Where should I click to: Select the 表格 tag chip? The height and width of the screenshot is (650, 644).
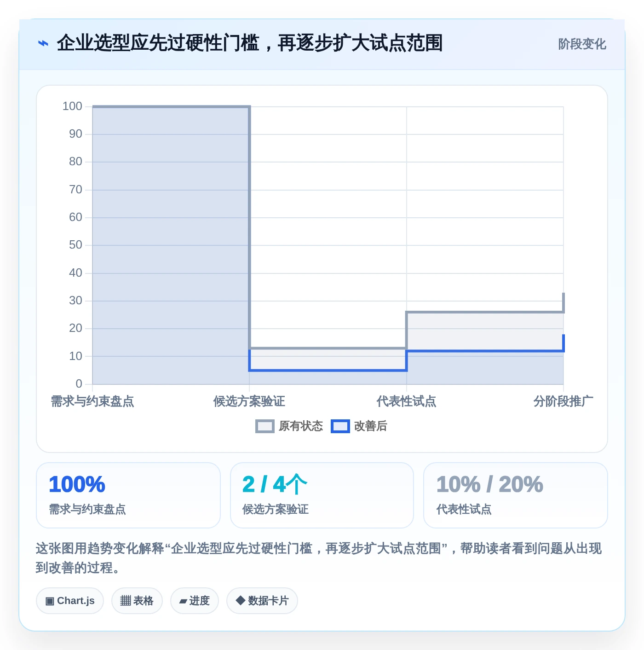click(x=137, y=601)
